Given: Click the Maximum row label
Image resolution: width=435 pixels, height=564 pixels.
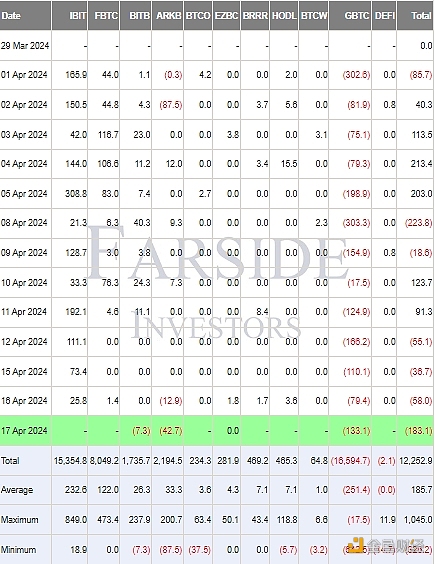Looking at the screenshot, I should click(19, 520).
